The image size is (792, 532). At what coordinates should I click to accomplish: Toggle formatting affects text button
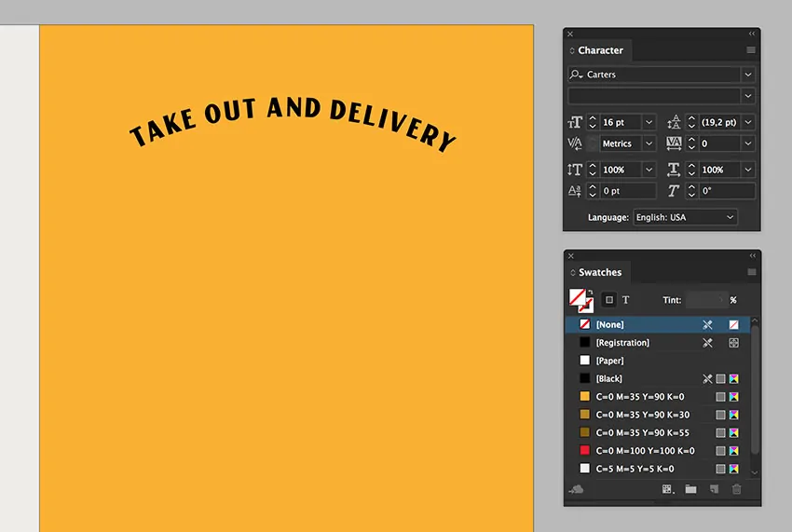point(625,300)
